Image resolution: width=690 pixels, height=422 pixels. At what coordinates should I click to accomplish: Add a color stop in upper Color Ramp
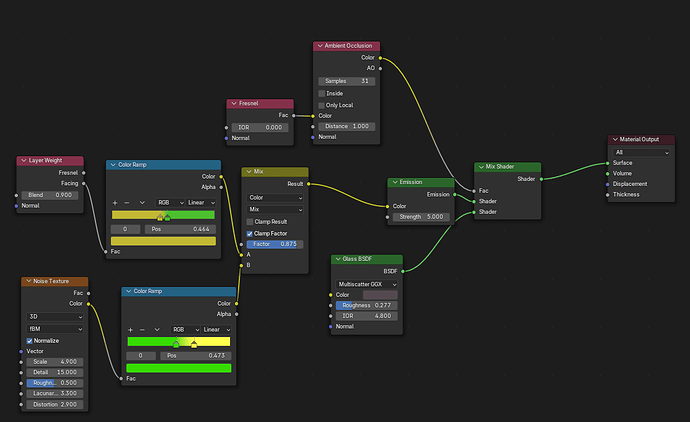(115, 203)
